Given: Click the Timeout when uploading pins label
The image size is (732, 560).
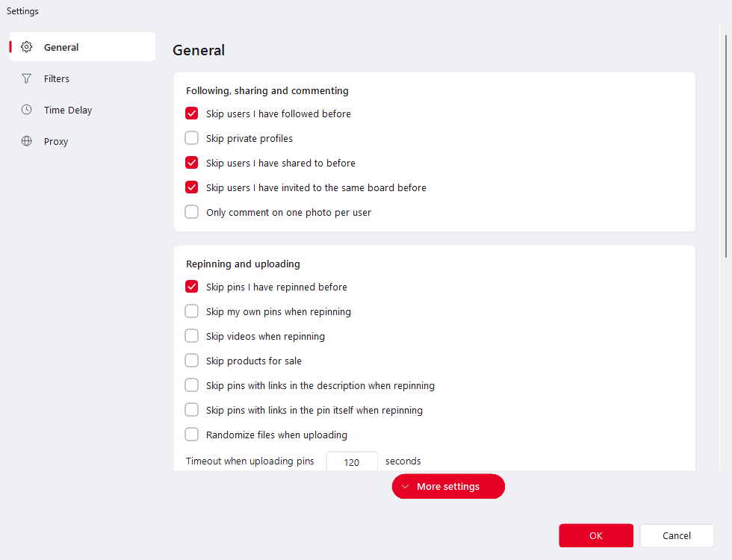Looking at the screenshot, I should (249, 461).
